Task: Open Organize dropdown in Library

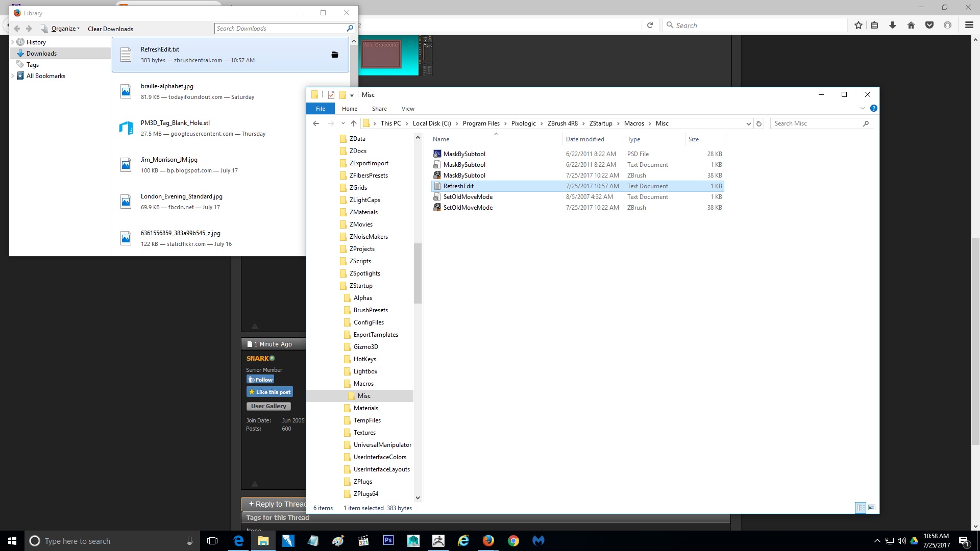Action: 65,29
